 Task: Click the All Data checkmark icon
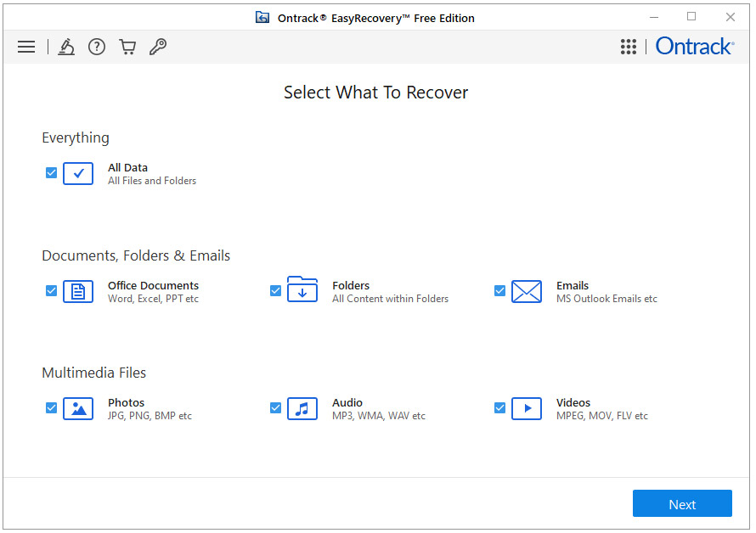pos(77,173)
